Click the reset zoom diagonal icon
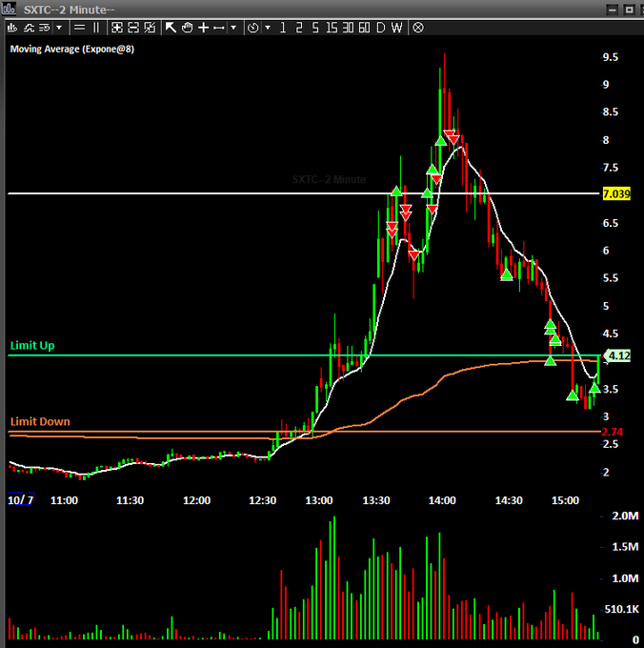644x648 pixels. click(150, 28)
